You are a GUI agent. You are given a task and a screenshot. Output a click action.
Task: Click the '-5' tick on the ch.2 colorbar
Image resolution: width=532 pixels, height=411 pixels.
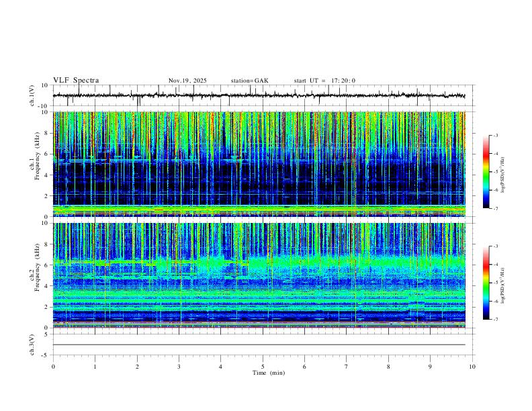pos(495,283)
